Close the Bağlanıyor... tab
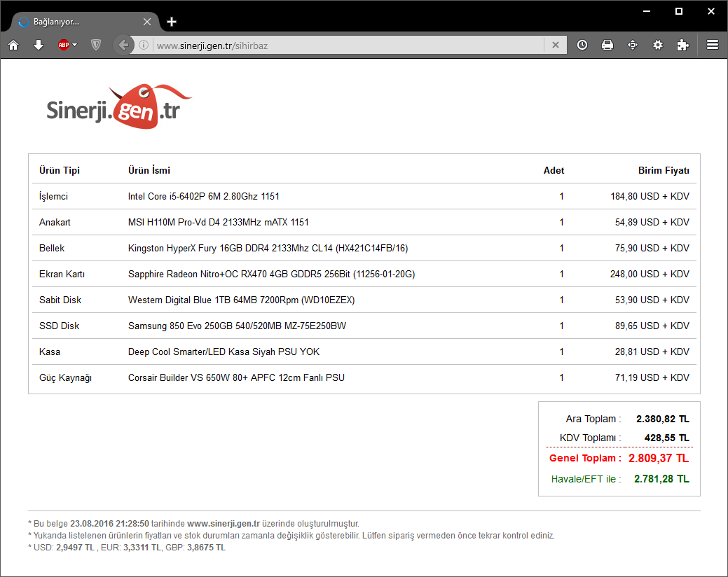The width and height of the screenshot is (728, 577). tap(147, 22)
